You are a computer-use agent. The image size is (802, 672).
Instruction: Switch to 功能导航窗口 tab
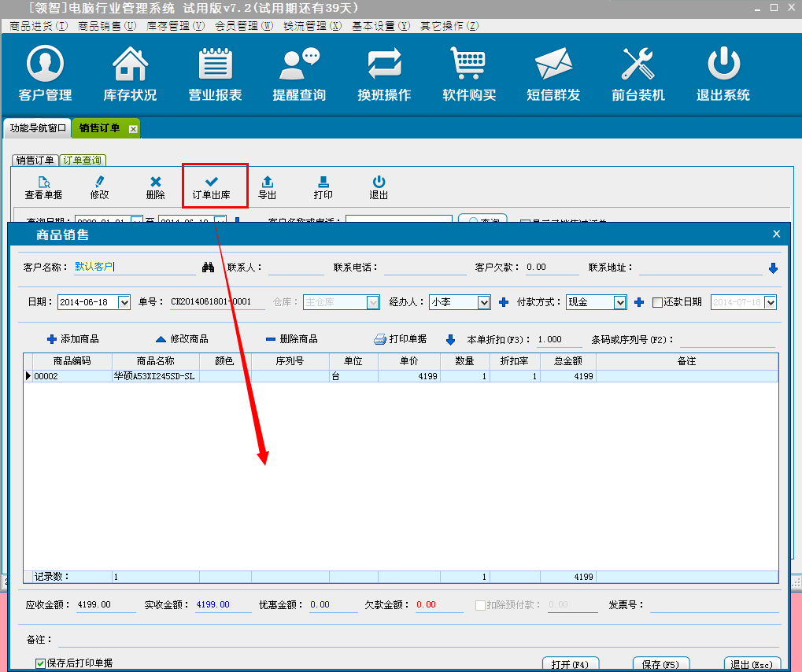point(38,128)
